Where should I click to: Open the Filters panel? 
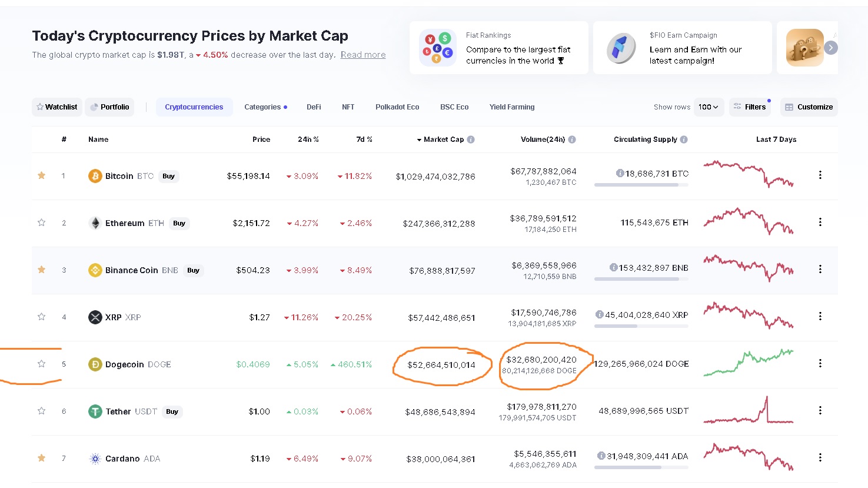(750, 107)
